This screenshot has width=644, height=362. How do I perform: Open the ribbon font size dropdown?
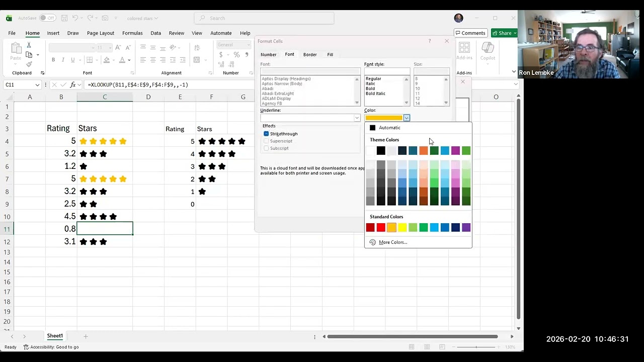[x=109, y=48]
